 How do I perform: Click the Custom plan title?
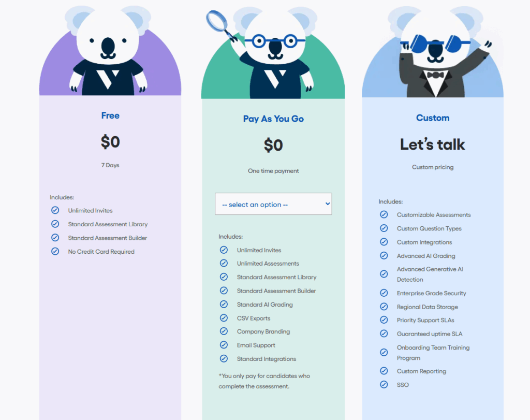[433, 118]
